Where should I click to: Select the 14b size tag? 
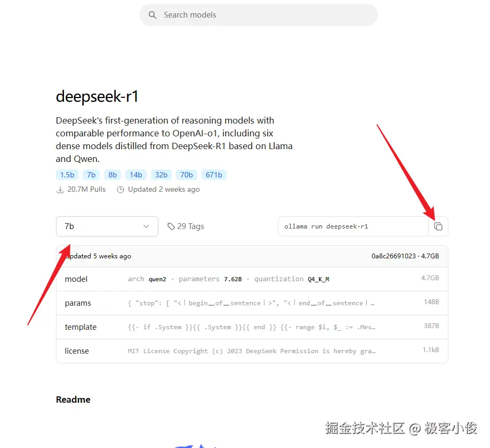(x=136, y=175)
